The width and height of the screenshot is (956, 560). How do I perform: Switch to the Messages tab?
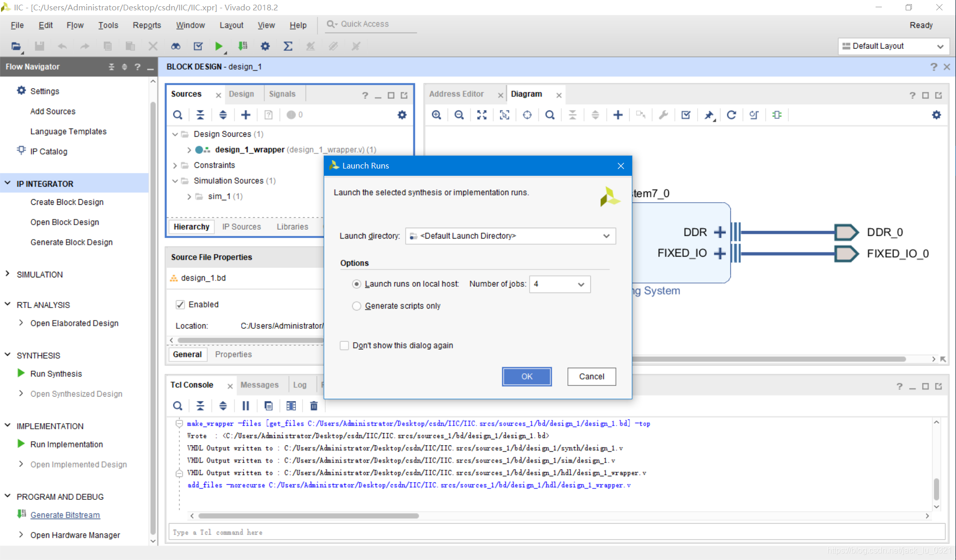point(259,385)
